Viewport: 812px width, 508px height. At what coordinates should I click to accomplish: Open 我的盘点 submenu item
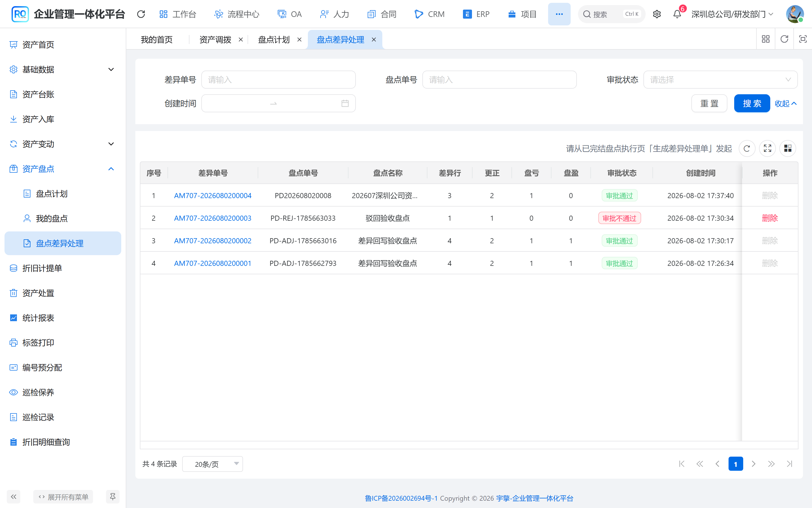pos(63,219)
